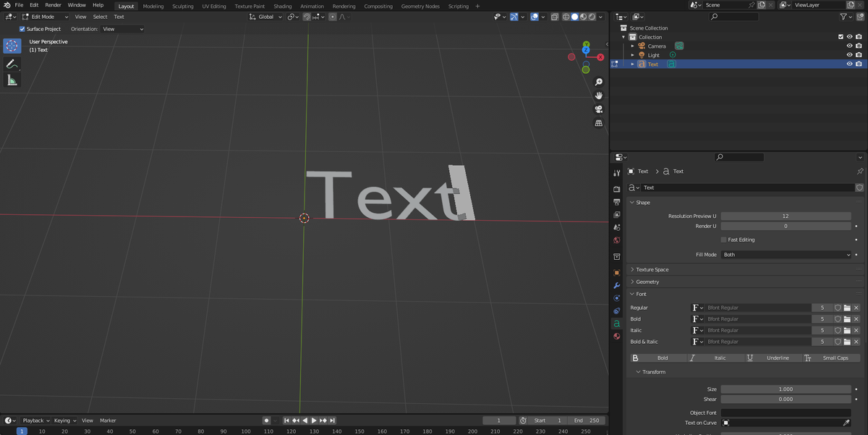
Task: Switch to the Modeling workspace tab
Action: coord(153,6)
